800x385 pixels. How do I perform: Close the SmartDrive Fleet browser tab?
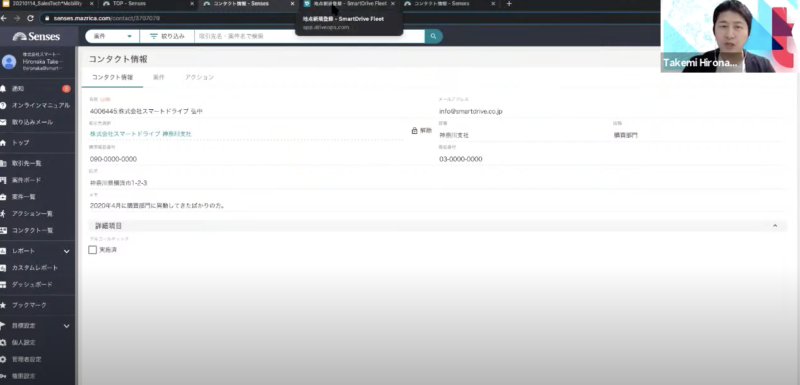(x=393, y=4)
